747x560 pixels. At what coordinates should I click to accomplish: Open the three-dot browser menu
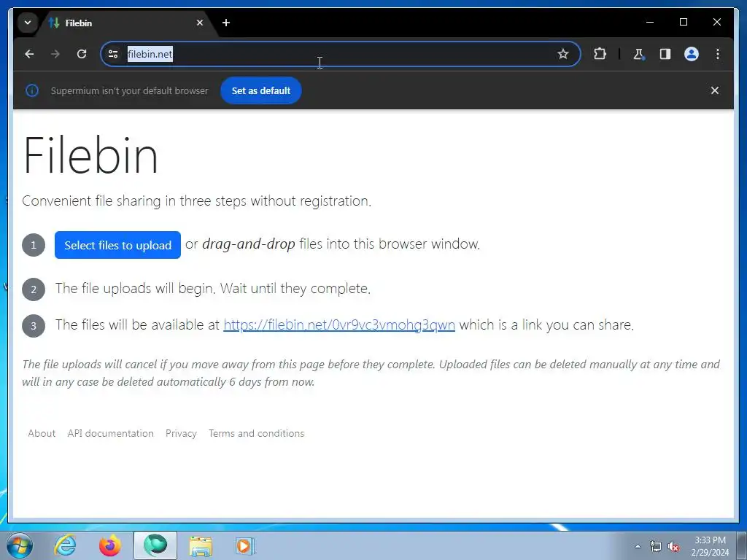tap(718, 54)
